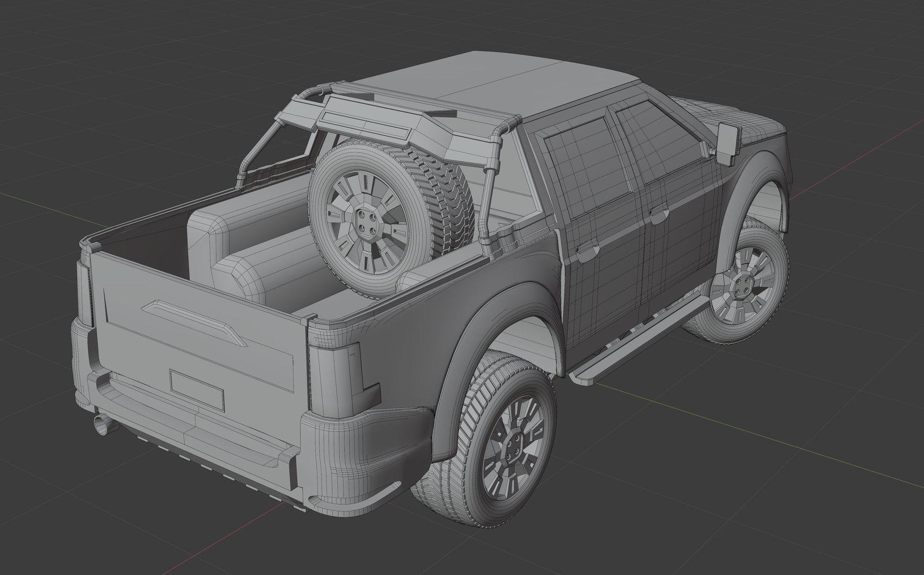Screen dimensions: 924x575
Task: Select the side step running board
Action: tap(641, 340)
